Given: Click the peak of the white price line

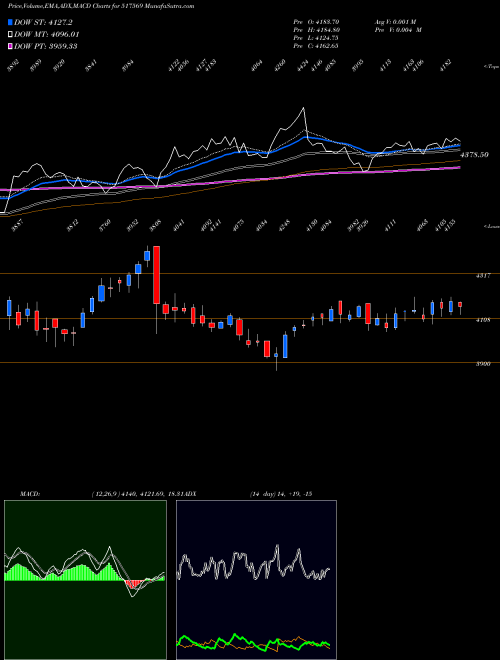Looking at the screenshot, I should [303, 109].
